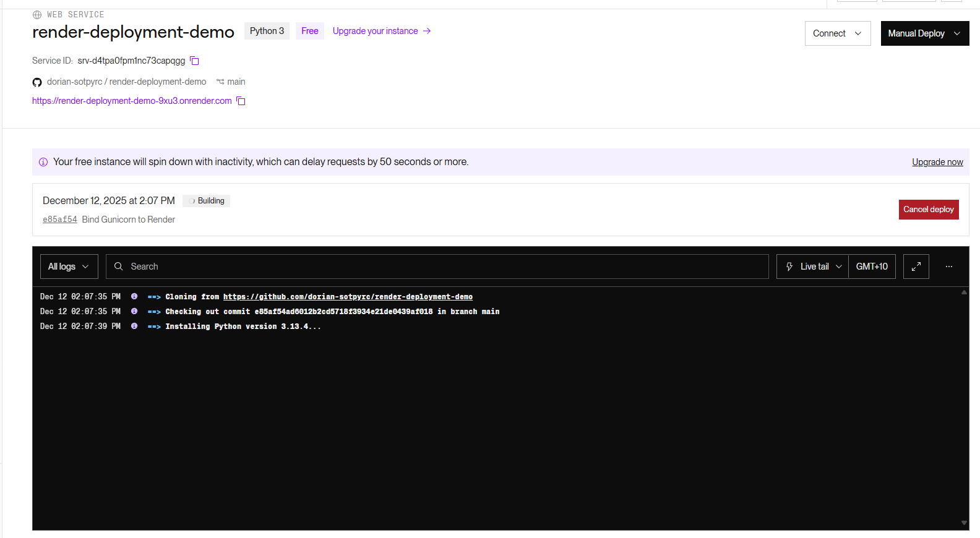Open the Manual Deploy dropdown

[x=925, y=33]
